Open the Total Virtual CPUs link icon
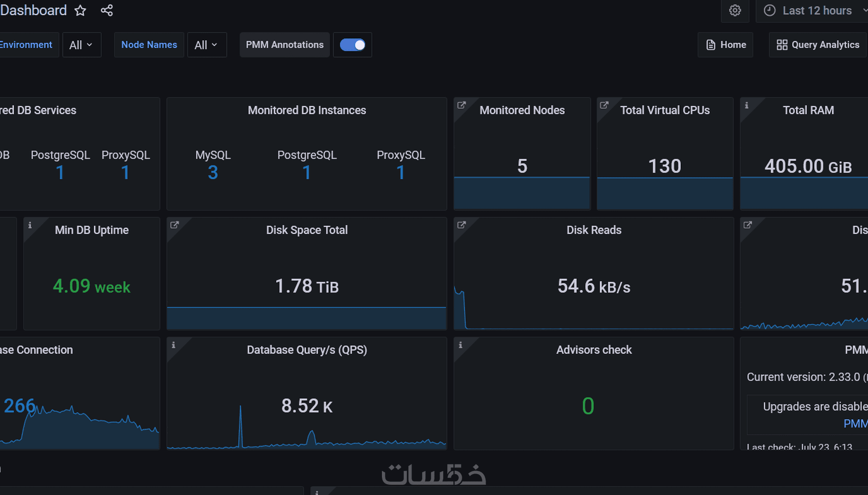 [604, 105]
